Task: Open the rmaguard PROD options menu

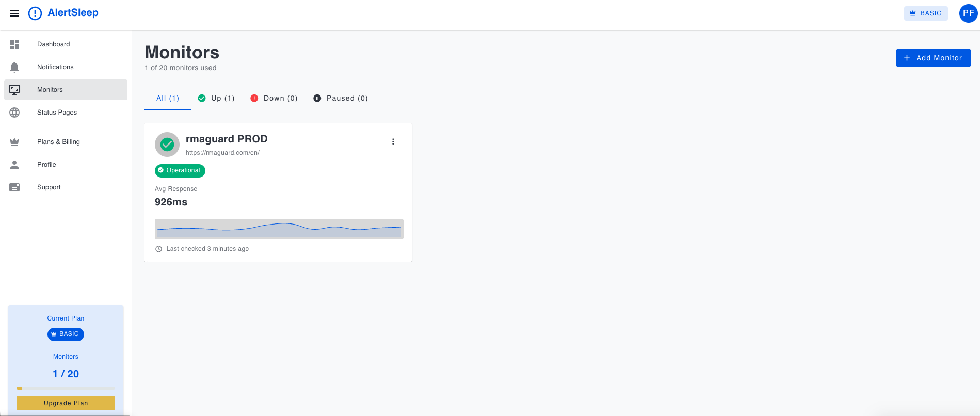Action: [393, 141]
